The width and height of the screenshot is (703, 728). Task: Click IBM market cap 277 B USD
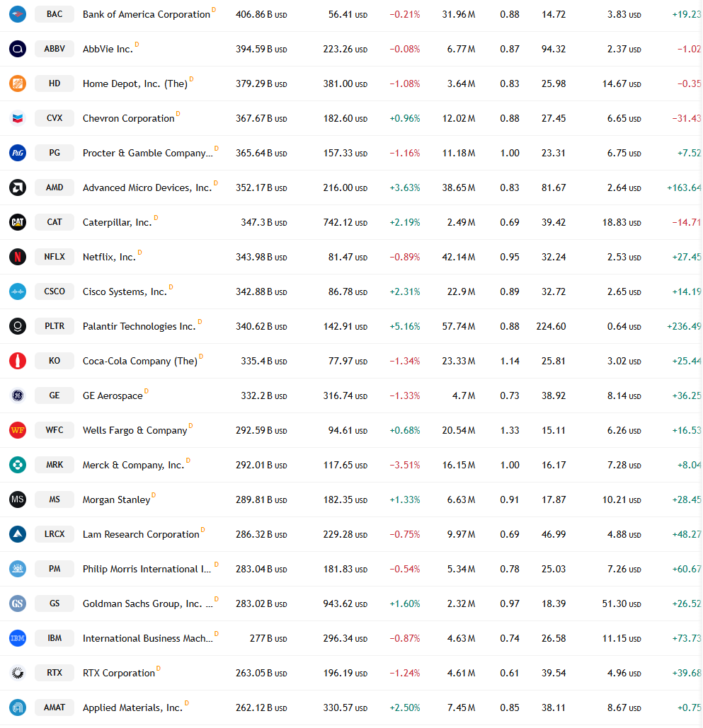tap(268, 639)
